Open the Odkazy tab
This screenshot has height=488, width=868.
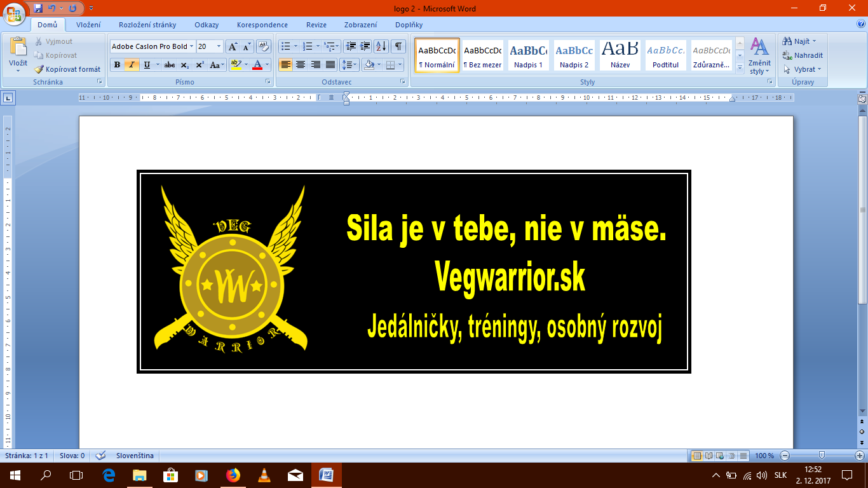coord(207,25)
